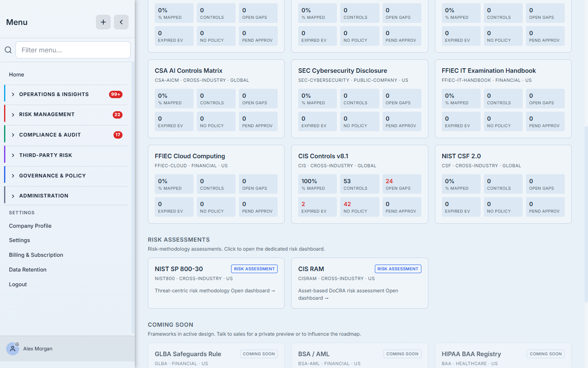Open the CIS Controls v8.1 framework card

(359, 184)
